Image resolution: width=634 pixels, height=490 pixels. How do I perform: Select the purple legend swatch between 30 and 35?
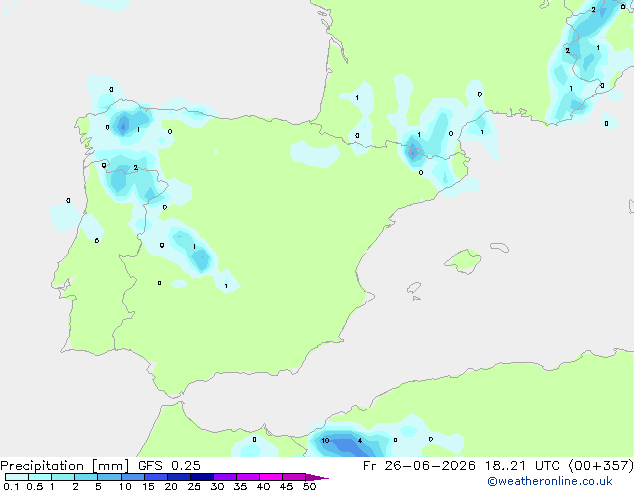(x=225, y=477)
